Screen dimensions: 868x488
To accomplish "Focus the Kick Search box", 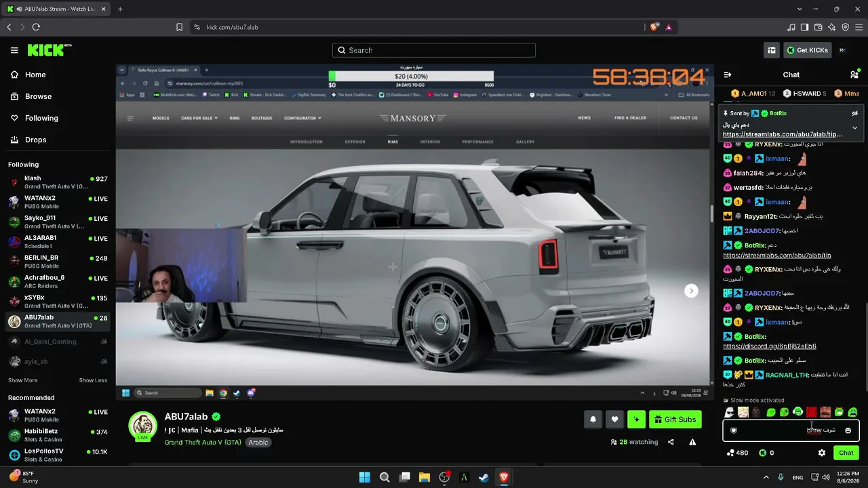I will (434, 50).
